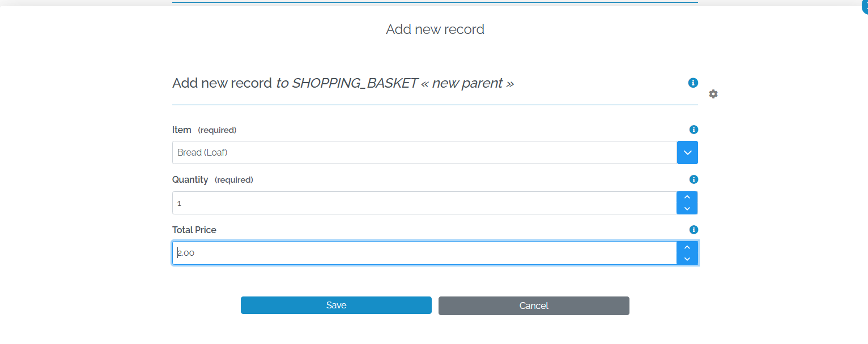Viewport: 868px width, 344px height.
Task: Click the Quantity increment arrow
Action: coord(687,196)
